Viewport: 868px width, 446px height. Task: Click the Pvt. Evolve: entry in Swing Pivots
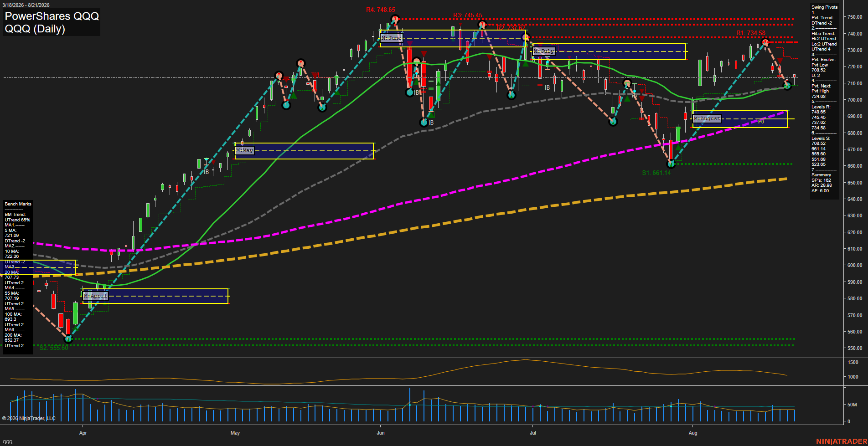tap(823, 60)
